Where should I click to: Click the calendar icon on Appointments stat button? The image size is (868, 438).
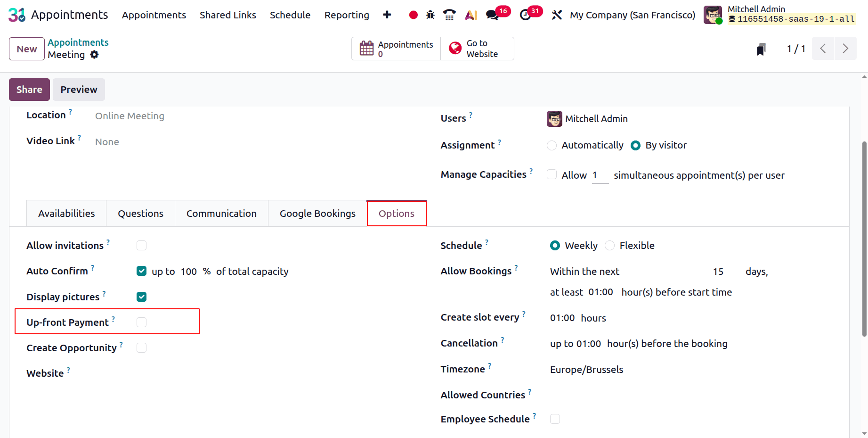pyautogui.click(x=366, y=48)
